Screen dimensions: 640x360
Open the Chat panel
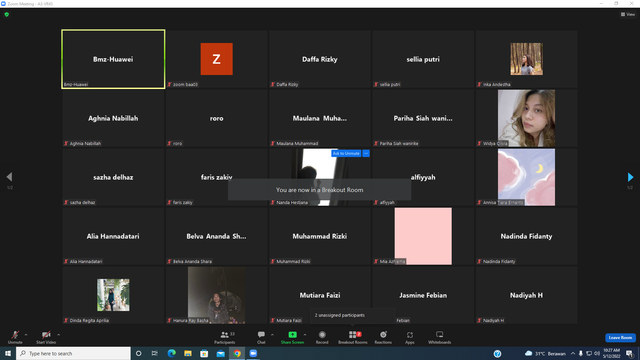click(261, 337)
